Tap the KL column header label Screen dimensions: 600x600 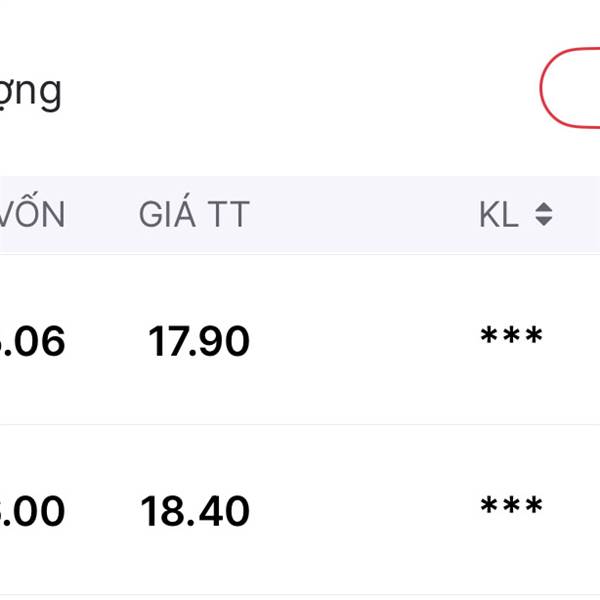[499, 215]
